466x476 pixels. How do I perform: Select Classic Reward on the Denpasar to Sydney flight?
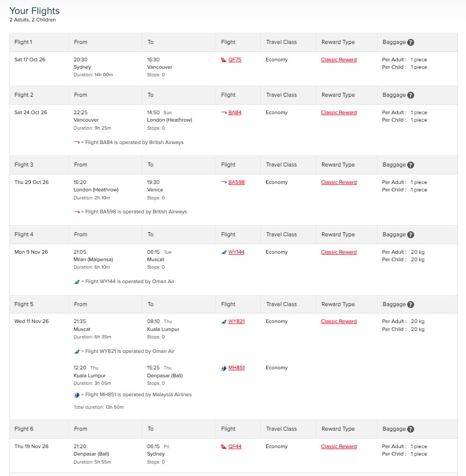coord(338,446)
